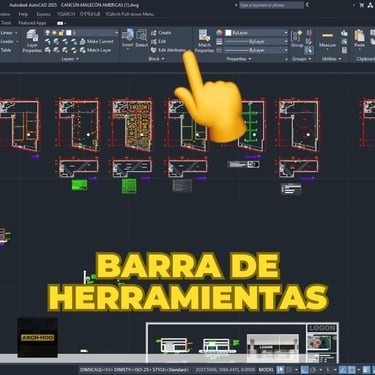Click the DIMSCALE text in status bar
Viewport: 375px width, 375px height.
pos(134,370)
